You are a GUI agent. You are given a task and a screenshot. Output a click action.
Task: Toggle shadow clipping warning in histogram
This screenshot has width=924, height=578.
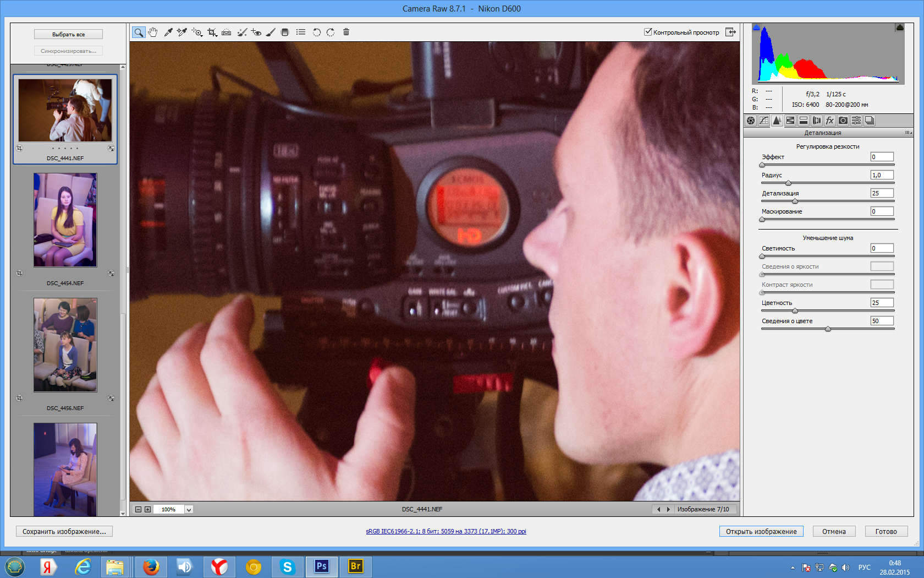756,27
